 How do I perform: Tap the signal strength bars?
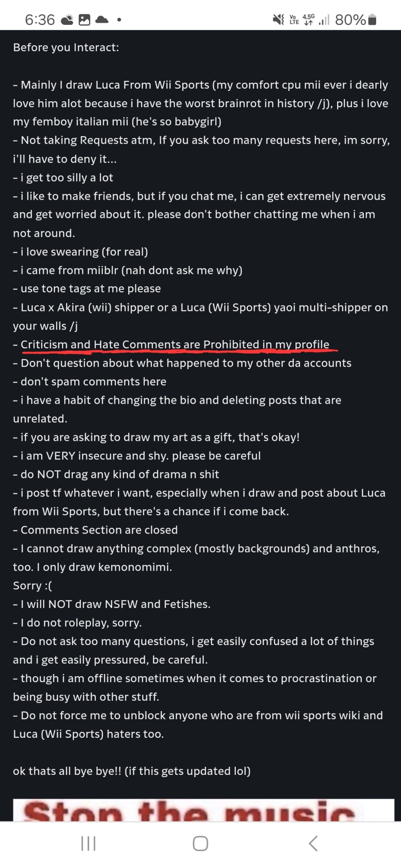324,20
